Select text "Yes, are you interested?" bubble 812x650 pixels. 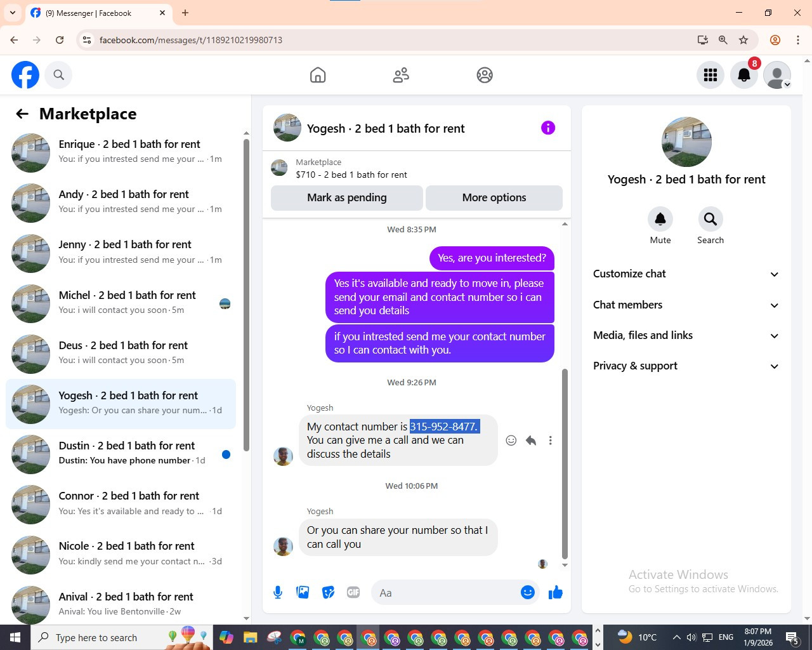click(492, 258)
